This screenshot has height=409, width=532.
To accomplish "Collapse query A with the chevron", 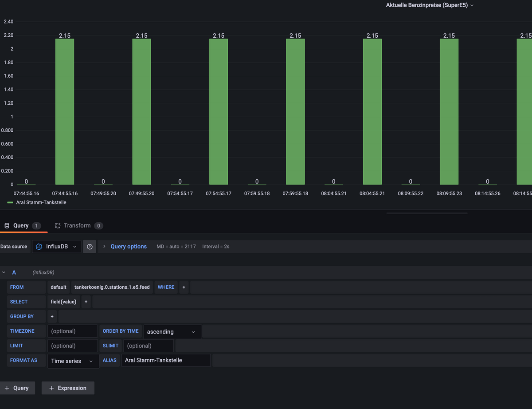I will [x=4, y=272].
